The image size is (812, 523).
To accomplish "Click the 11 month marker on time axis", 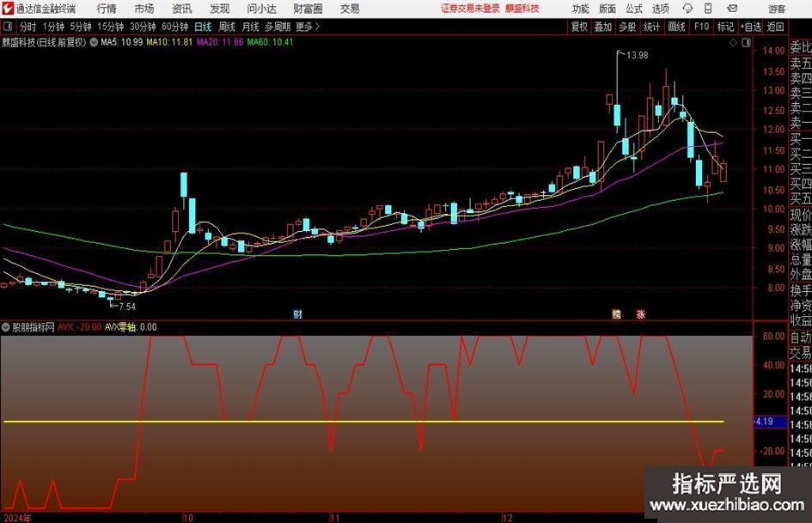I will pos(335,518).
